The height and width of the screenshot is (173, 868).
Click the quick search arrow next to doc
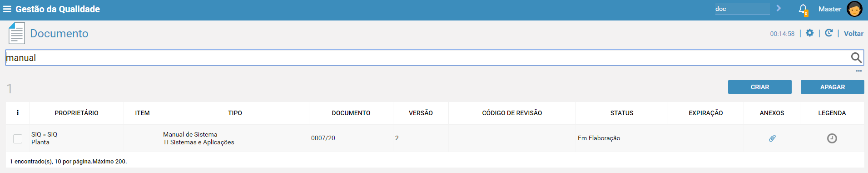(x=779, y=8)
